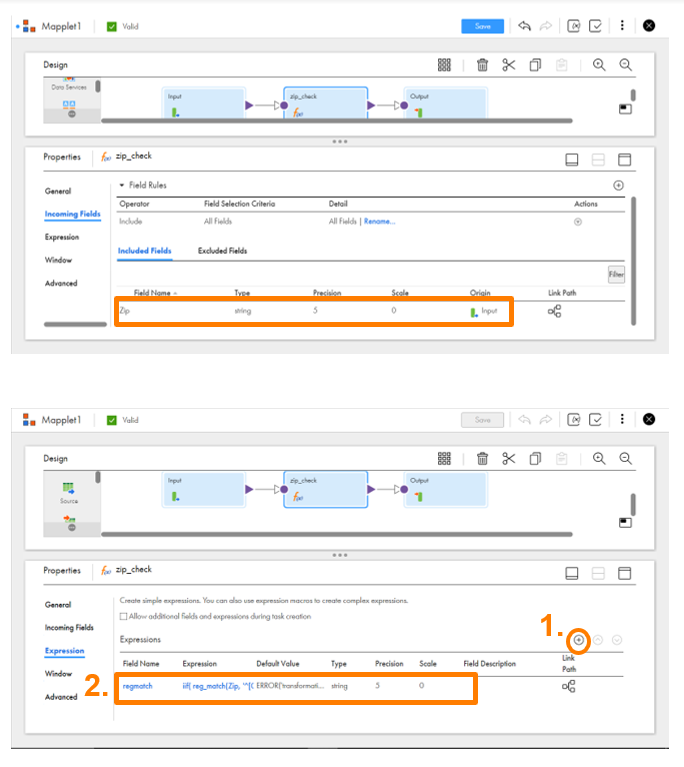Click the upper Design canvas horizontal scrollbar
684x767 pixels.
pyautogui.click(x=337, y=120)
